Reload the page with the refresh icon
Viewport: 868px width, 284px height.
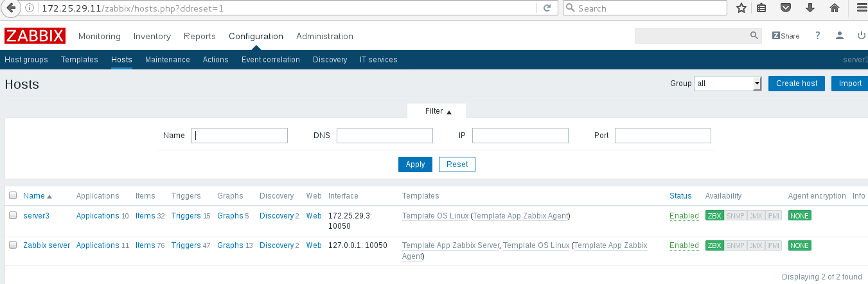click(x=547, y=8)
